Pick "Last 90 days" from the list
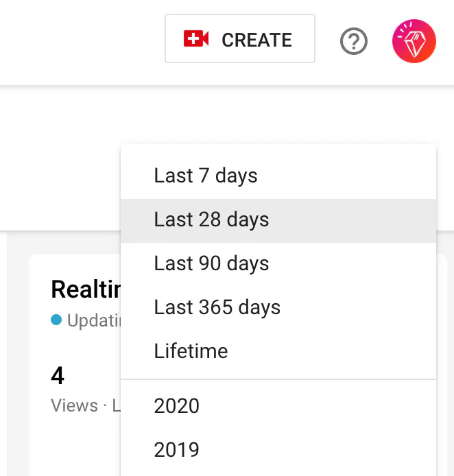 click(x=211, y=263)
